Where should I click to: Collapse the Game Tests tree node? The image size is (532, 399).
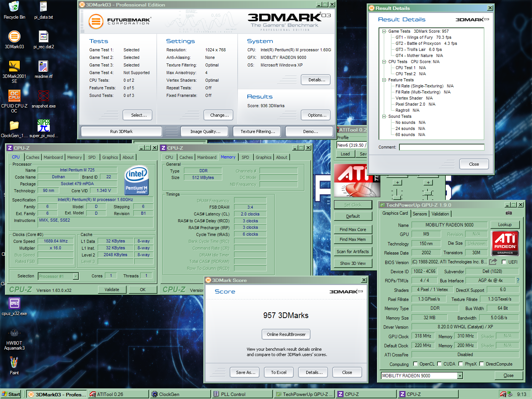[x=384, y=31]
